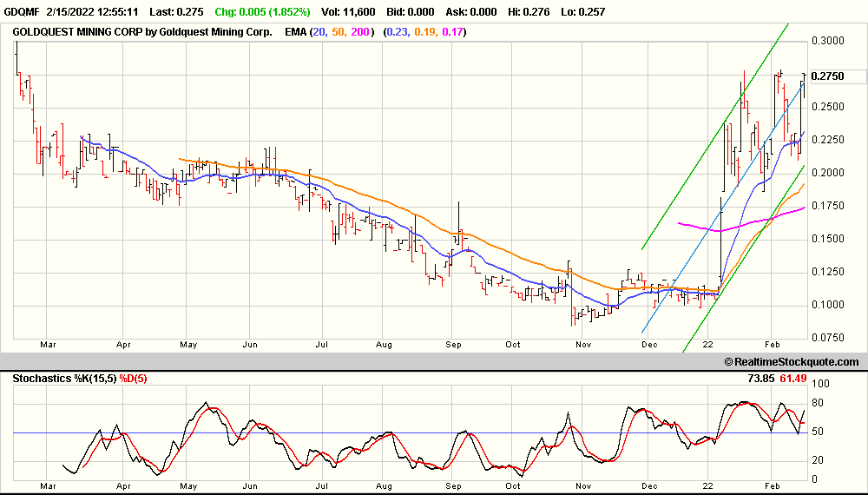Click the 0.2750 current price marker
This screenshot has width=868, height=495.
pyautogui.click(x=826, y=76)
